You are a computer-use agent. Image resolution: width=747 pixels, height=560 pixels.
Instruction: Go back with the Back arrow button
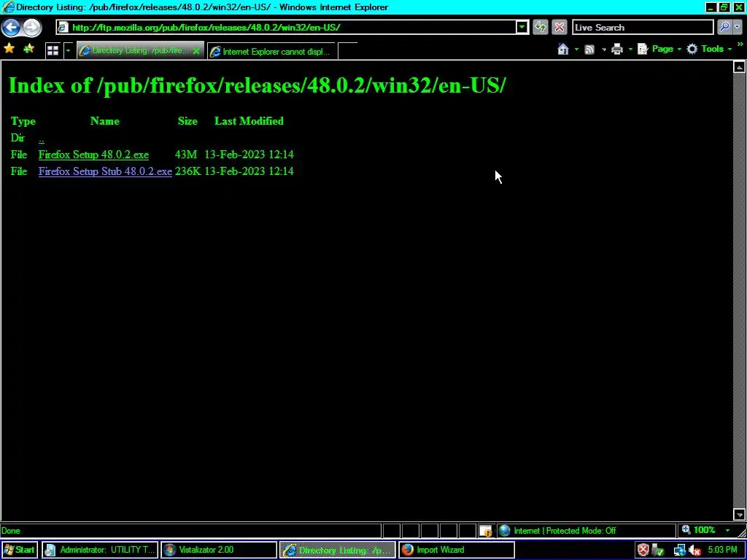11,27
